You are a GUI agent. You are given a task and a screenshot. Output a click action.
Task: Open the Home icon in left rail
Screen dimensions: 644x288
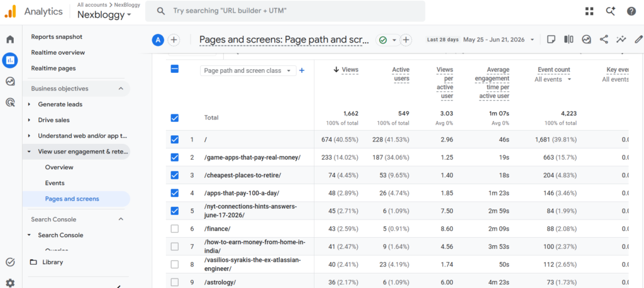[x=10, y=40]
